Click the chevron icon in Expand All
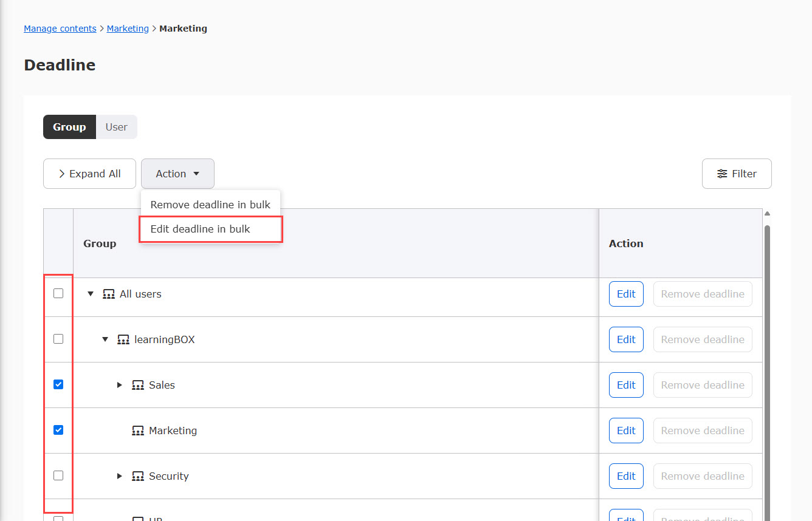The width and height of the screenshot is (812, 521). click(61, 174)
